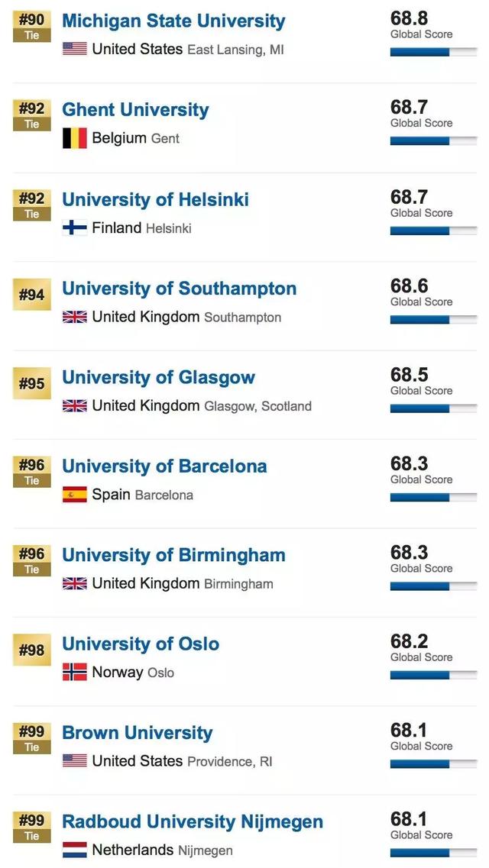Click the Norway flag icon
The image size is (489, 868).
pyautogui.click(x=74, y=673)
